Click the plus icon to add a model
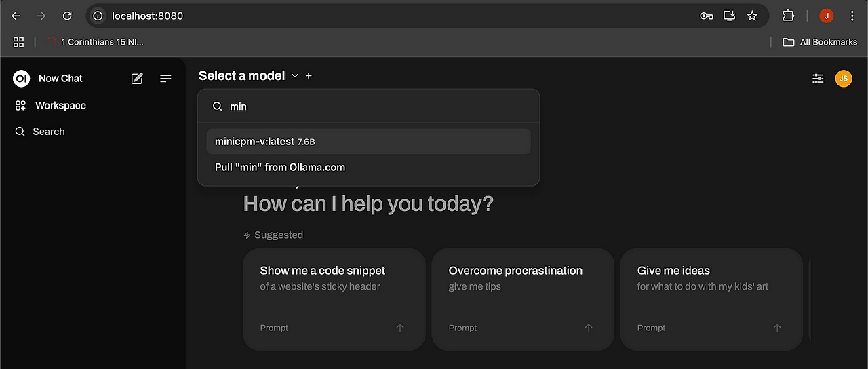The image size is (868, 369). pyautogui.click(x=309, y=76)
